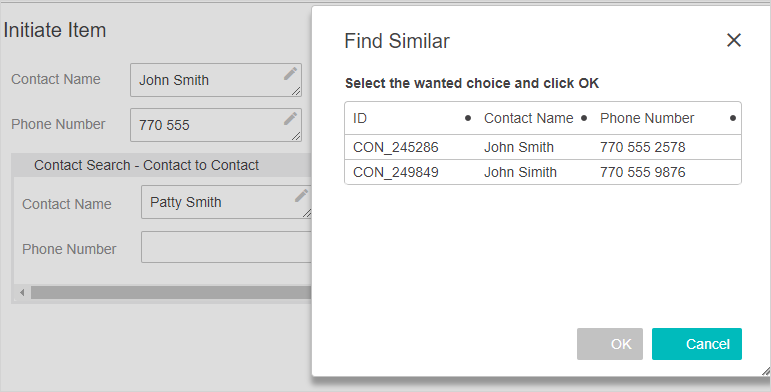Click the resize handle of John Smith field
Viewport: 771px width, 392px height.
tap(296, 91)
